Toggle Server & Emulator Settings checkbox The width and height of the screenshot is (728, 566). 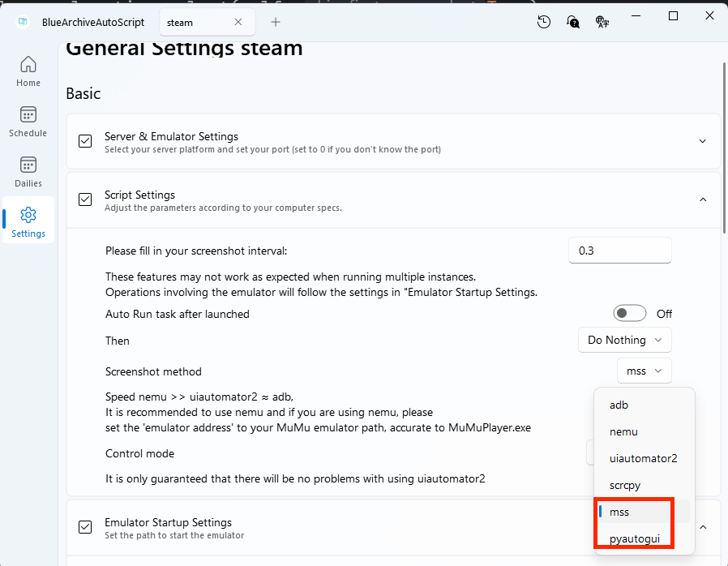click(x=85, y=140)
